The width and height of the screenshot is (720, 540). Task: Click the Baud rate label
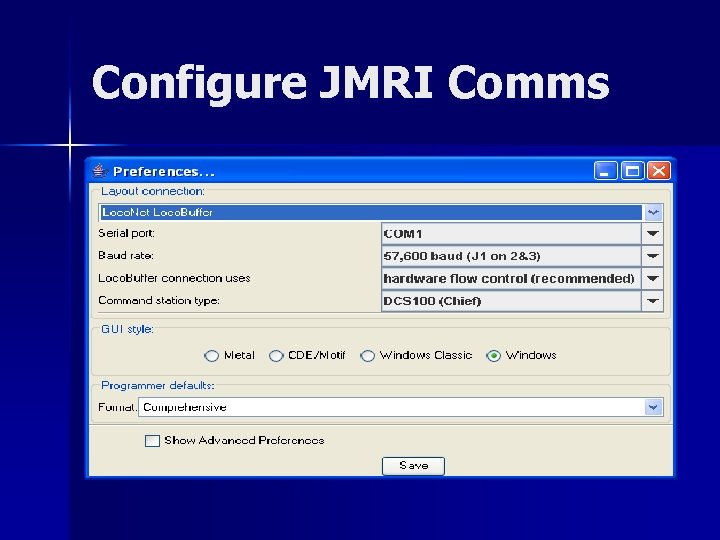[125, 255]
